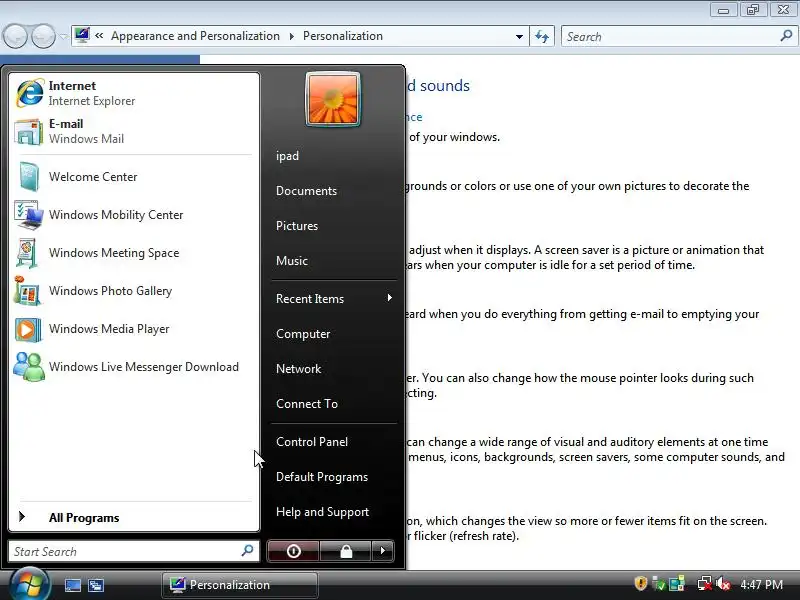Expand shutdown options arrow

383,551
